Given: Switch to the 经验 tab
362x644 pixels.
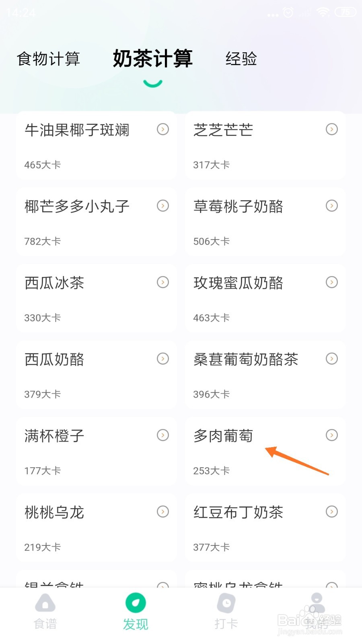Looking at the screenshot, I should (x=241, y=59).
